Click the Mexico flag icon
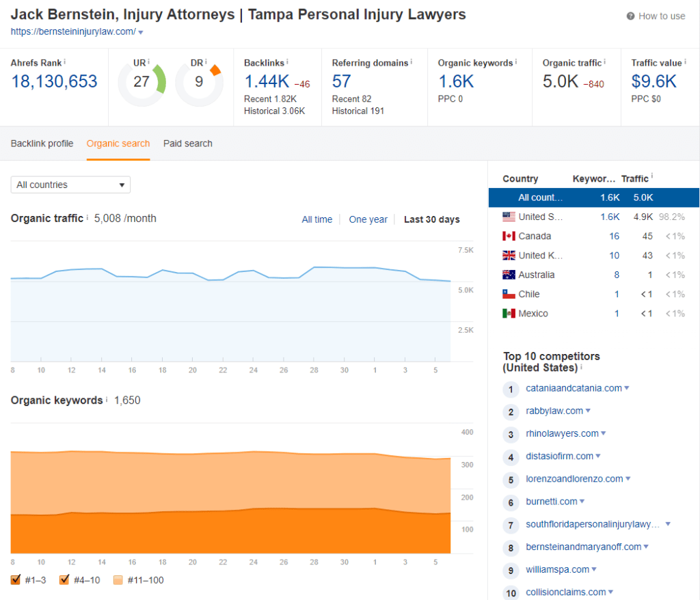 (509, 314)
